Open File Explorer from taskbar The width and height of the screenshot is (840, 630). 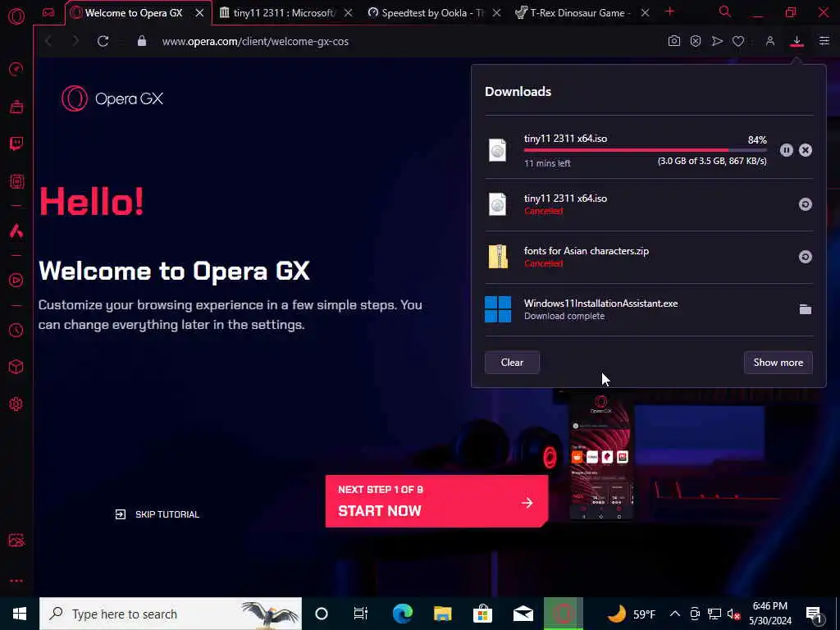[x=442, y=614]
